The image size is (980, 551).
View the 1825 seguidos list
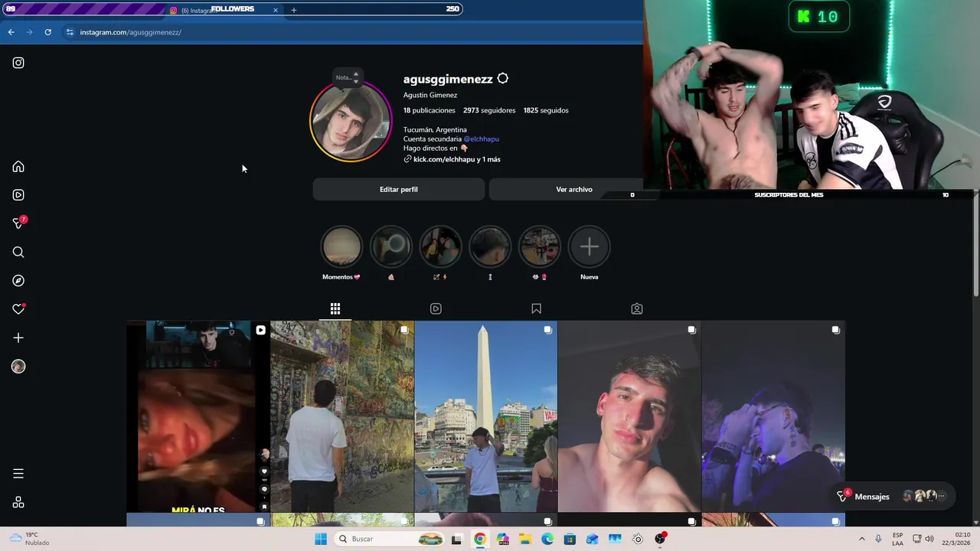546,110
